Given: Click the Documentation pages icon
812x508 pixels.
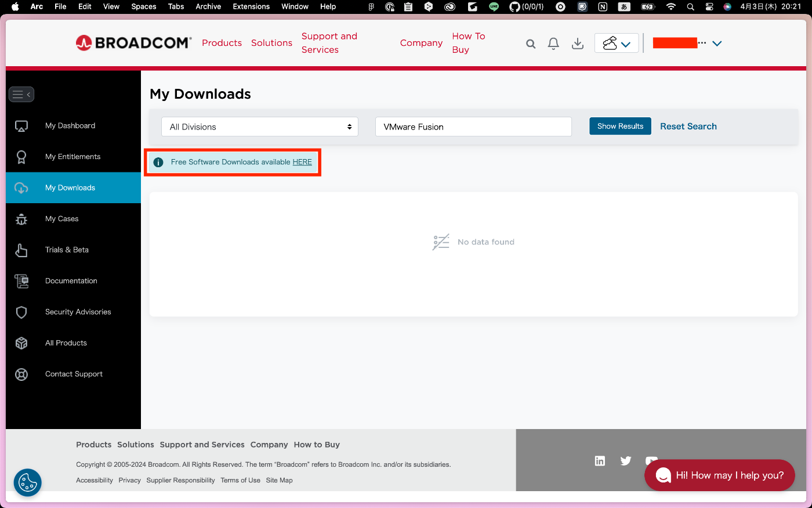Looking at the screenshot, I should [21, 281].
